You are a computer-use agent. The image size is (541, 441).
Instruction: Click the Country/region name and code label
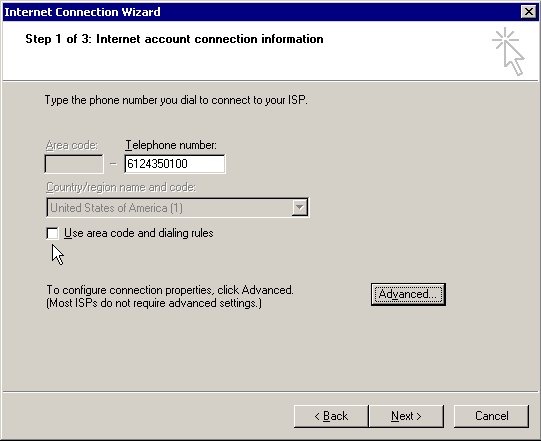click(121, 187)
